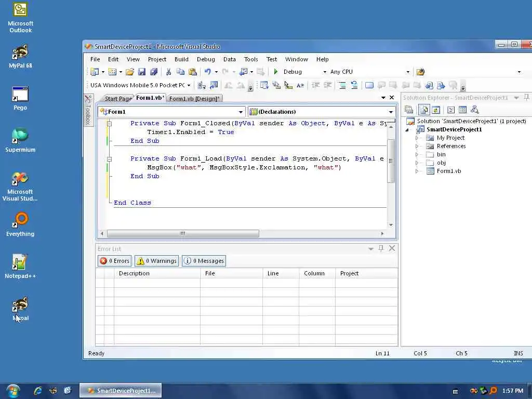This screenshot has height=399, width=532.
Task: Open the Debug menu
Action: (x=206, y=59)
